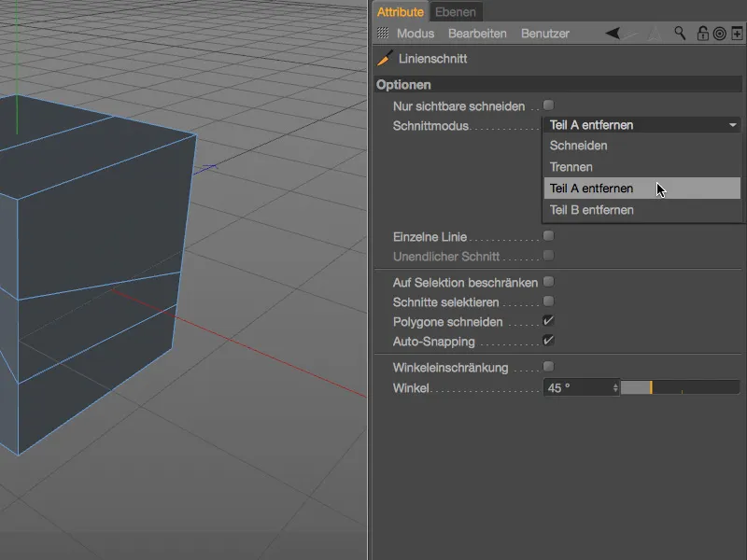Click the Winkel label text
Viewport: 747px width, 560px height.
tap(411, 387)
